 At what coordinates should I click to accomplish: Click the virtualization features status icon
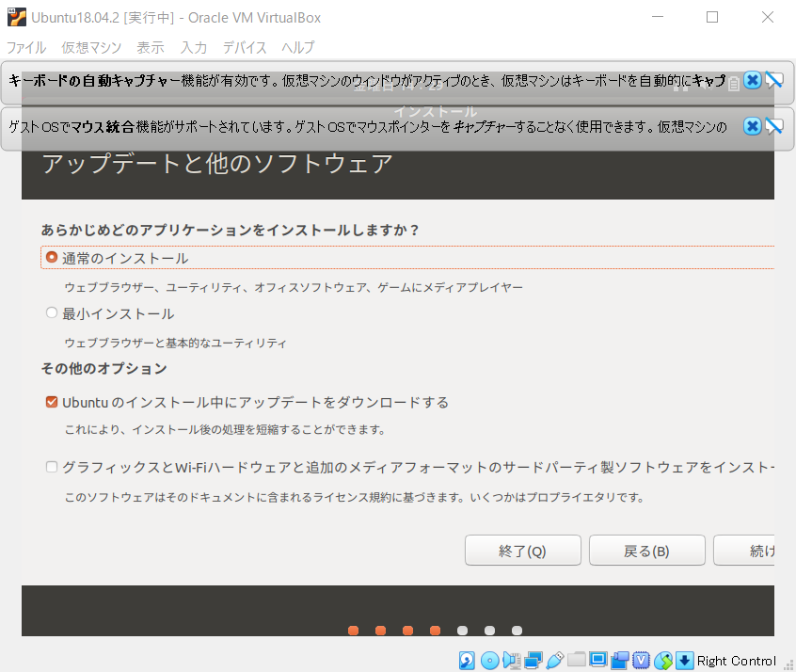(x=641, y=660)
